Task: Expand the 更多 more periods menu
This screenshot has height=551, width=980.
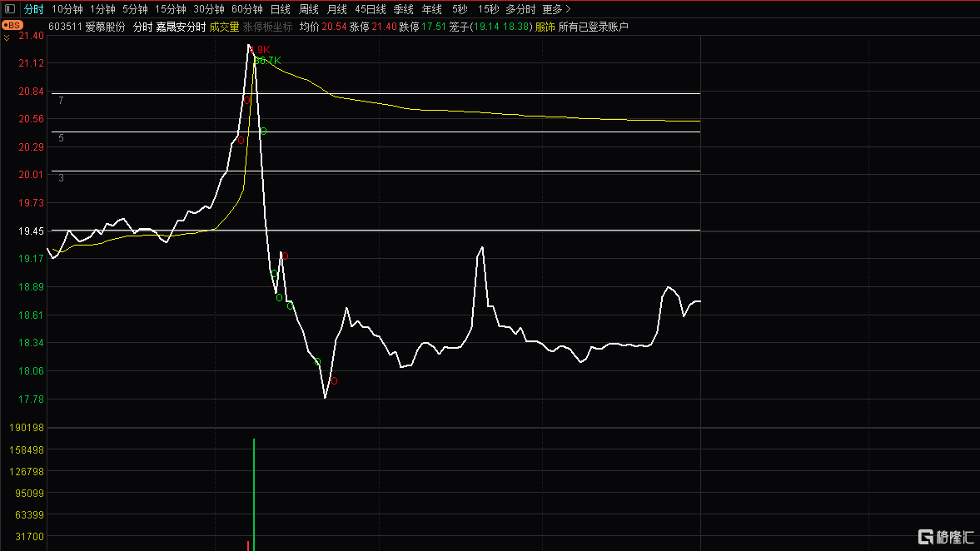Action: pyautogui.click(x=556, y=9)
